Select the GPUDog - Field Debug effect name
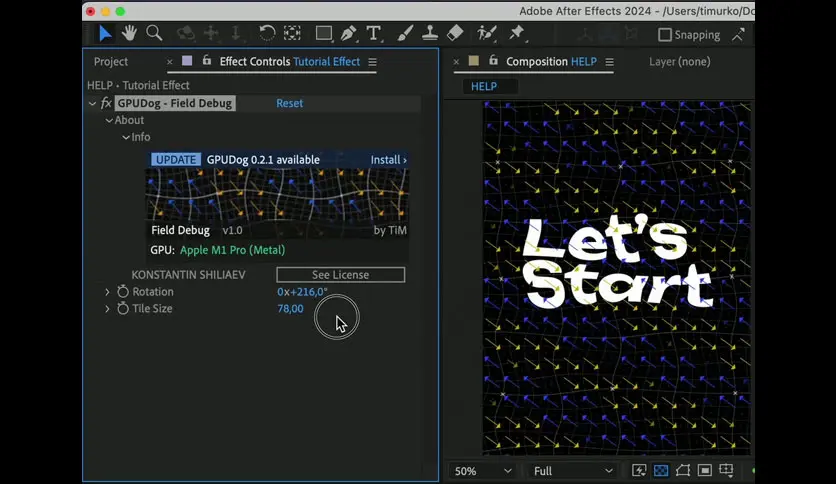 point(175,103)
